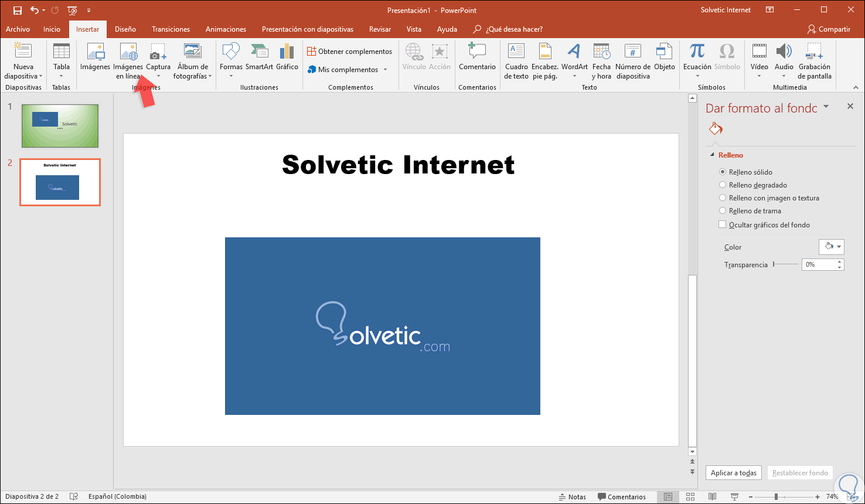This screenshot has height=504, width=865.
Task: Pick the Relleno de trama radio button
Action: [723, 211]
